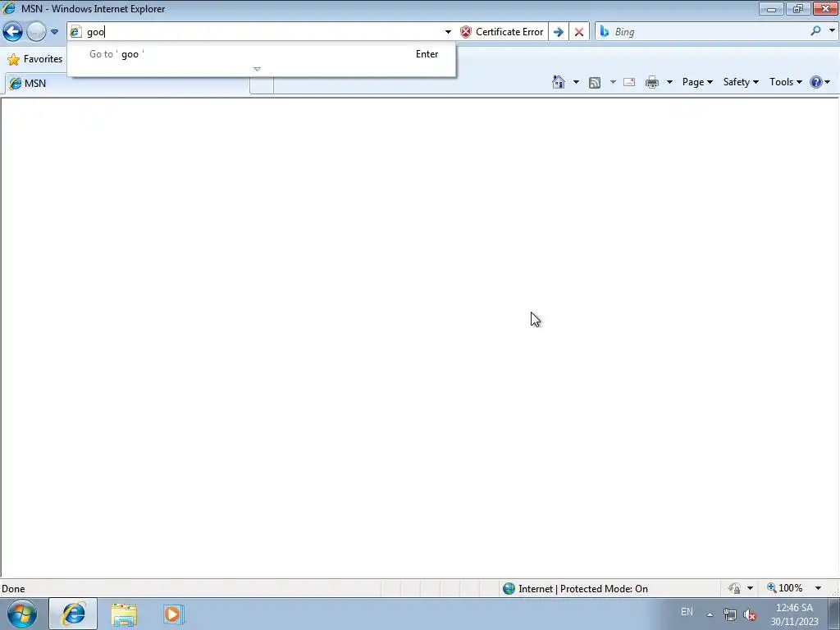Click the magnifier Search button
This screenshot has height=630, width=840.
coord(815,31)
